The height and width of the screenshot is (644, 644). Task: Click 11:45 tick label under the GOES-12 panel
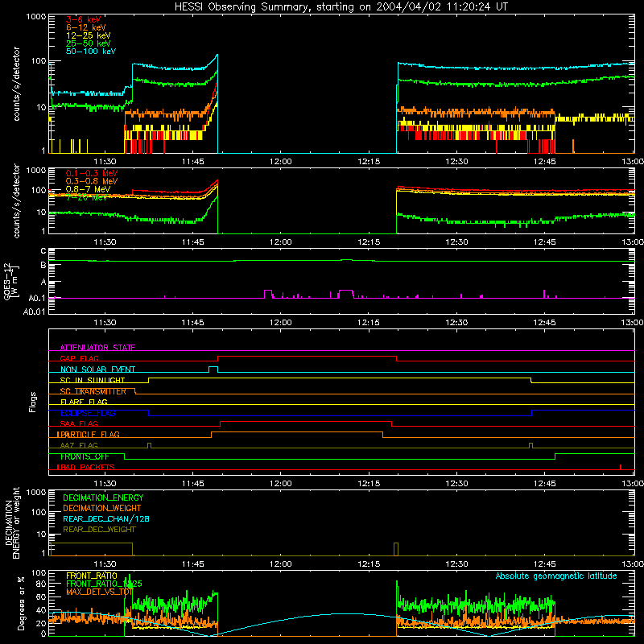192,323
